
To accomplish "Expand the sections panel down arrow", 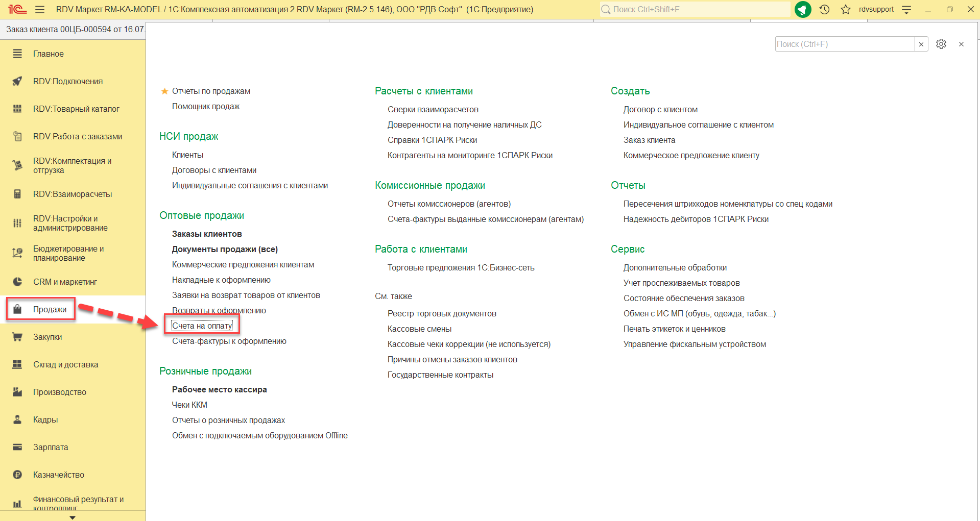I will click(73, 517).
